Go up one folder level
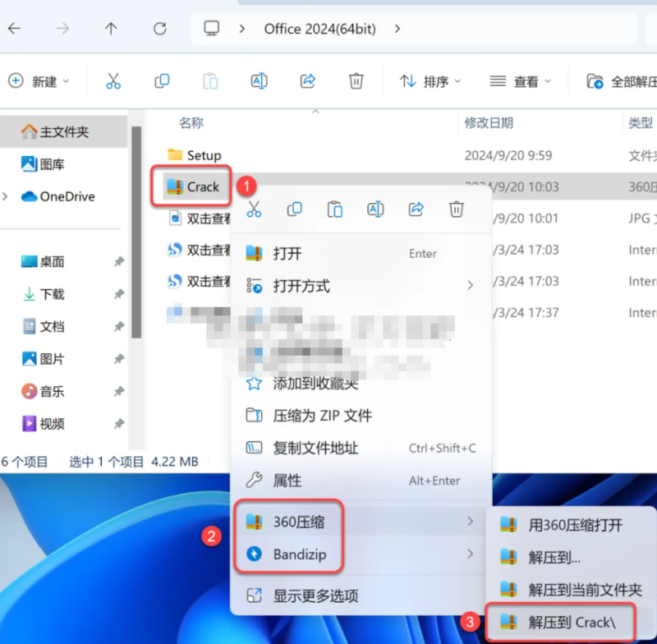 coord(111,29)
